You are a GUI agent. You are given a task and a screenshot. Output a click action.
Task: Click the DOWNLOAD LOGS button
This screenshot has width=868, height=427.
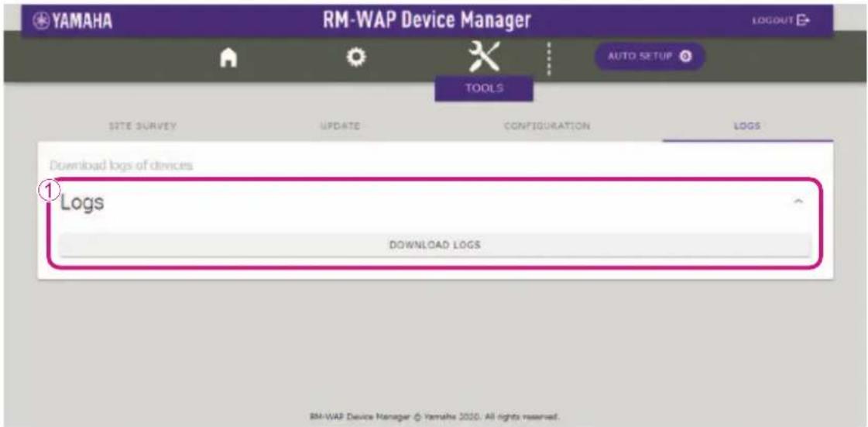(434, 245)
